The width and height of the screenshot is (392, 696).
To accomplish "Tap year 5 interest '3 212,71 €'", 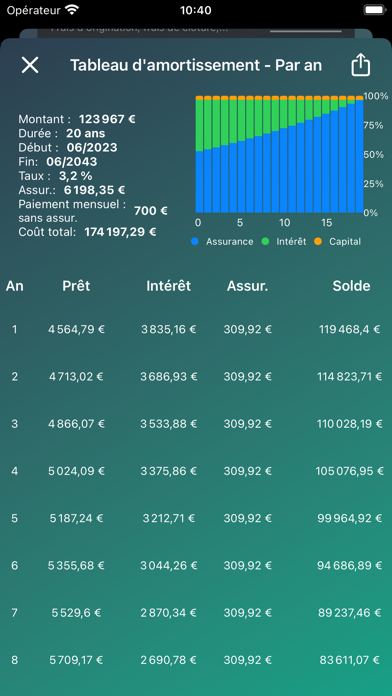I will [x=169, y=518].
